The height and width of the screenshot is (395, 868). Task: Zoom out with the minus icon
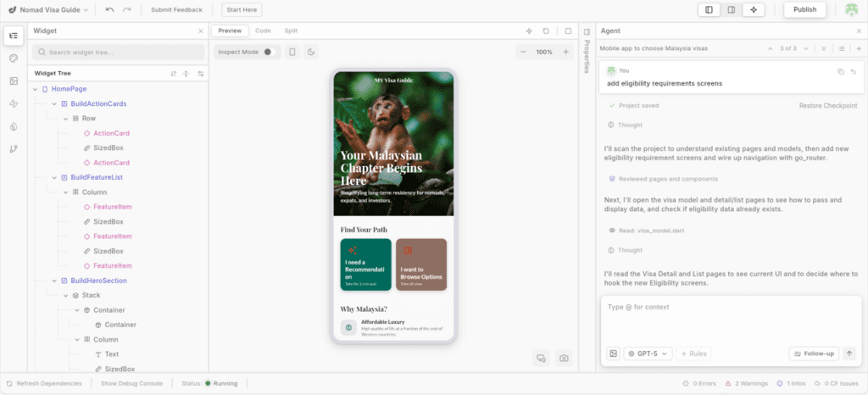click(523, 52)
